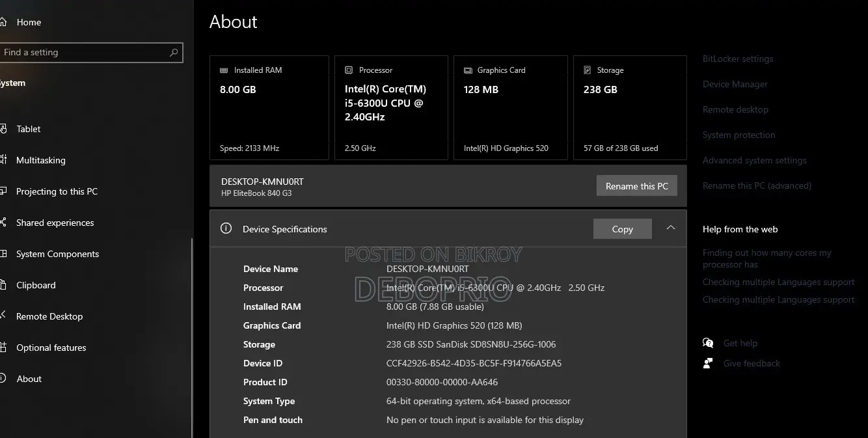868x438 pixels.
Task: Open the Remote desktop related link
Action: 735,109
